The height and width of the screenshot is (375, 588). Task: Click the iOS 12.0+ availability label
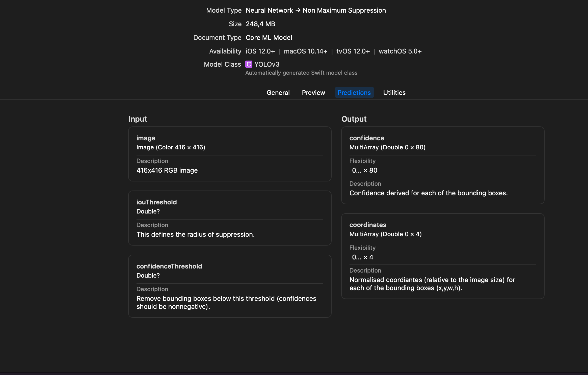[260, 51]
